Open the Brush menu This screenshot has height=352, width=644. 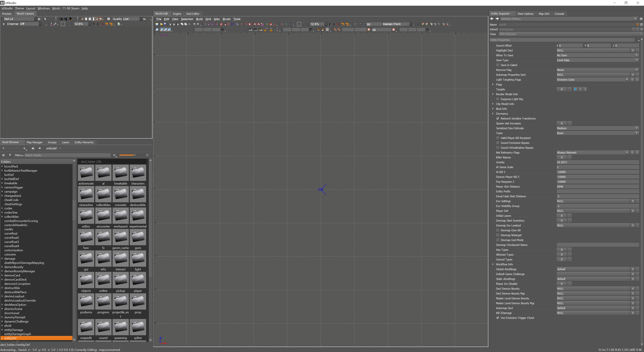tap(227, 19)
